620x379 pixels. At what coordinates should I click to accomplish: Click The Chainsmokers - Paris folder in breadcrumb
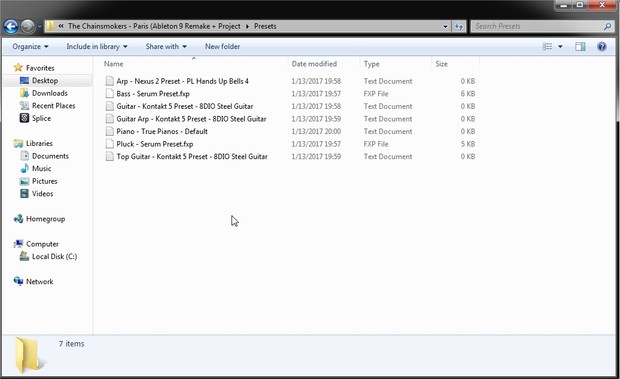click(154, 26)
